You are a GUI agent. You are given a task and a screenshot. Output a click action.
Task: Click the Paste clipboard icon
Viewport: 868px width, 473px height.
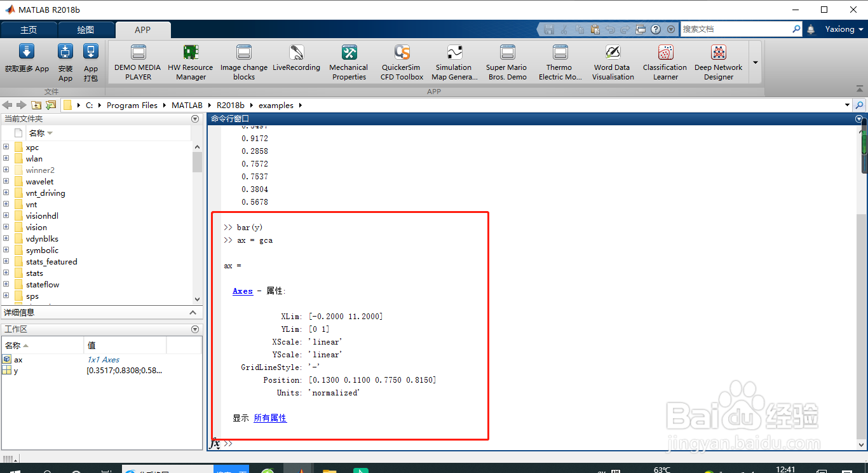point(595,29)
